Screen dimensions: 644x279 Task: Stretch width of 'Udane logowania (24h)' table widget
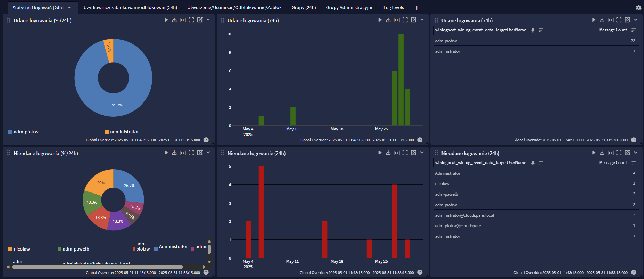610,20
